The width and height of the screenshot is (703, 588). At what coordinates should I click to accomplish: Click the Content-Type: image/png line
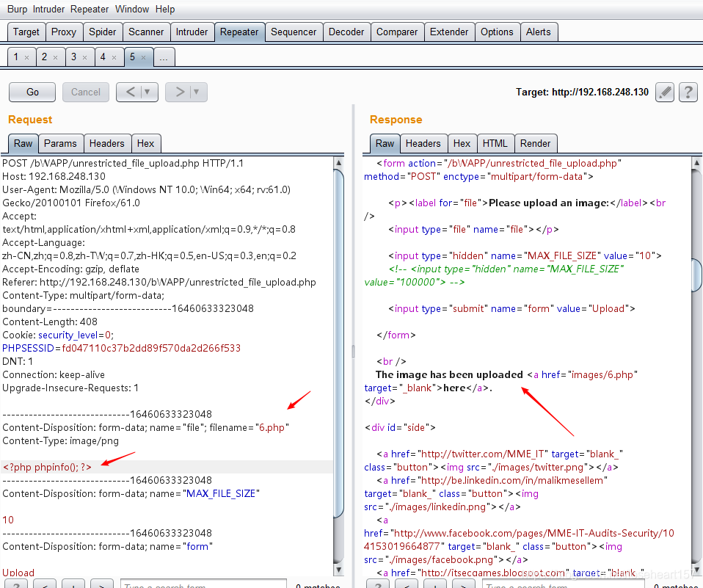(x=60, y=441)
